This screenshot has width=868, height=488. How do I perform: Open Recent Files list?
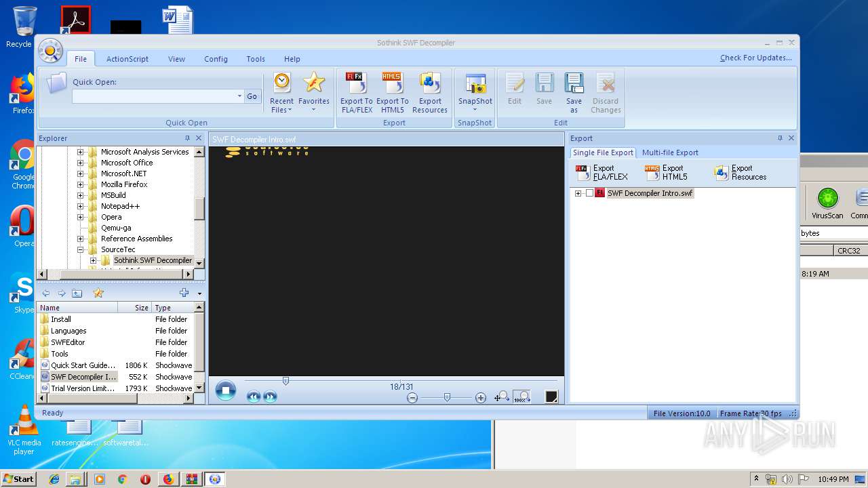pyautogui.click(x=282, y=93)
